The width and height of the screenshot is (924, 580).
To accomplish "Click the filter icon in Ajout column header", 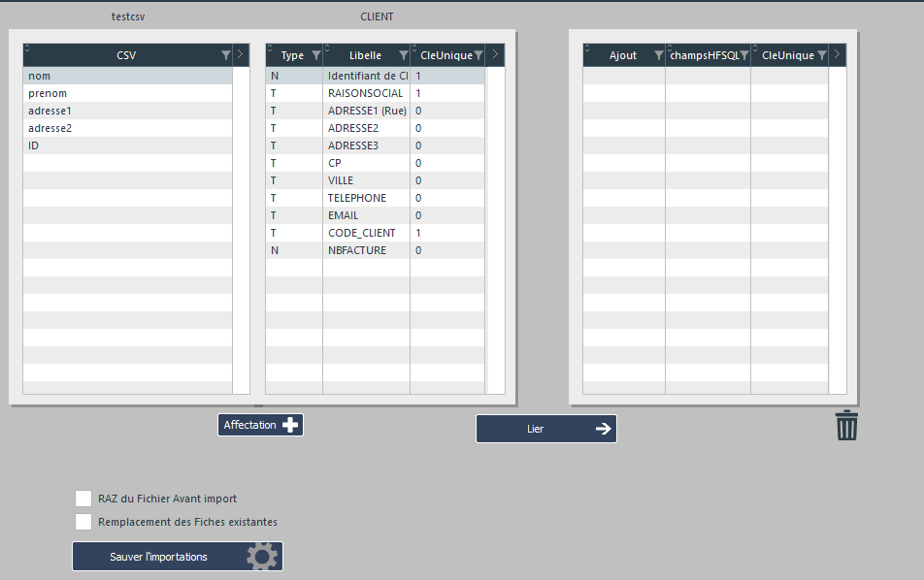I will (658, 55).
